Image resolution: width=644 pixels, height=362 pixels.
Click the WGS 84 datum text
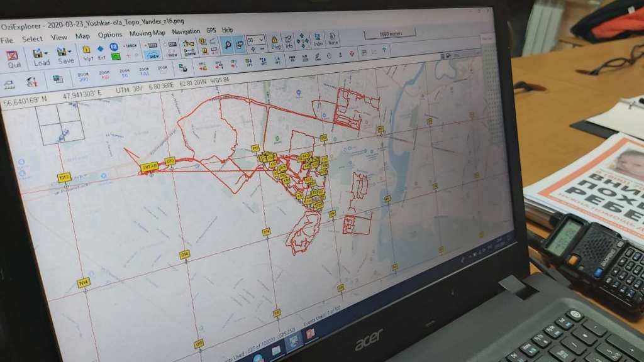tap(219, 80)
